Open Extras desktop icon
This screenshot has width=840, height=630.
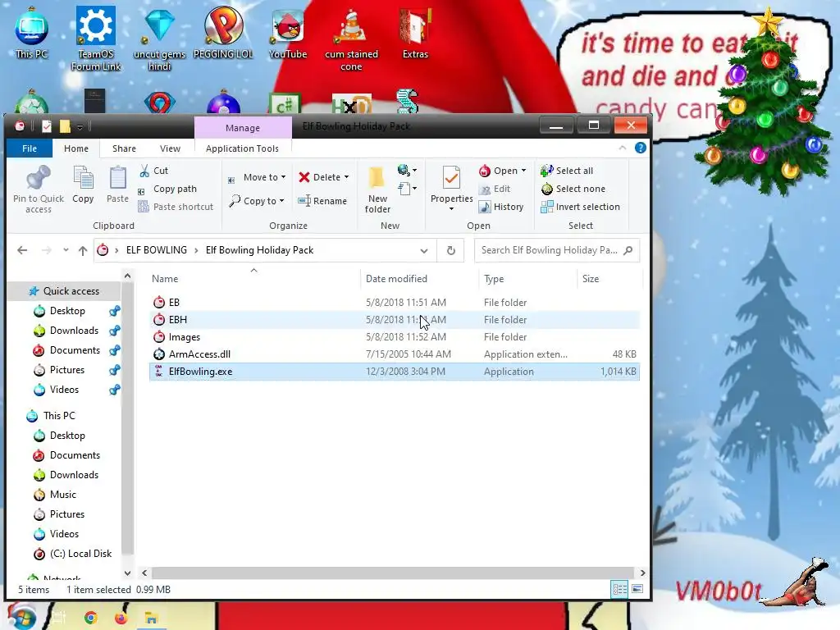coord(415,33)
